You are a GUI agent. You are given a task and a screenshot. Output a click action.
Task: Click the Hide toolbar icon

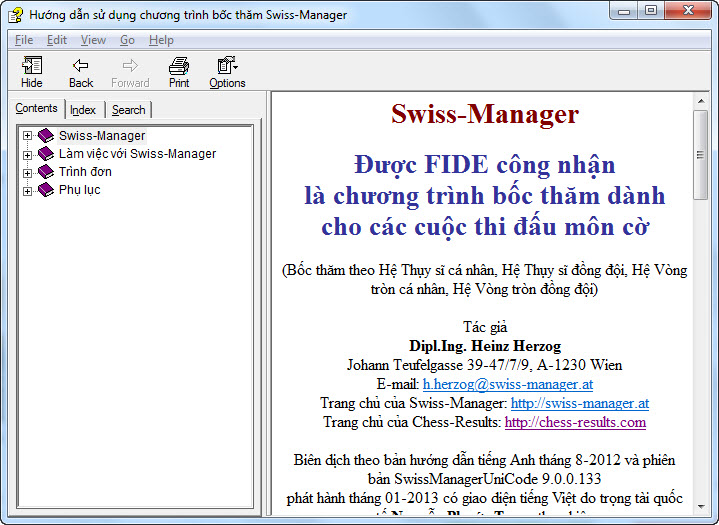[32, 72]
